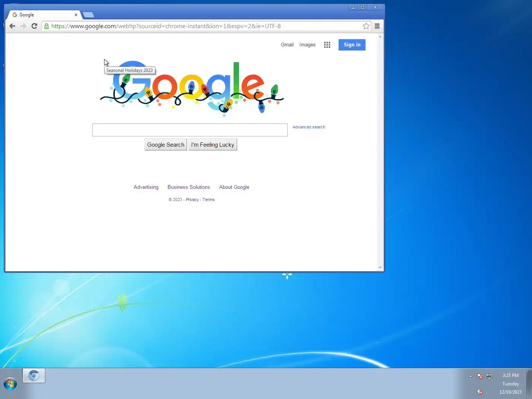Image resolution: width=532 pixels, height=399 pixels.
Task: Click the page scrollbar up arrow
Action: pyautogui.click(x=380, y=36)
